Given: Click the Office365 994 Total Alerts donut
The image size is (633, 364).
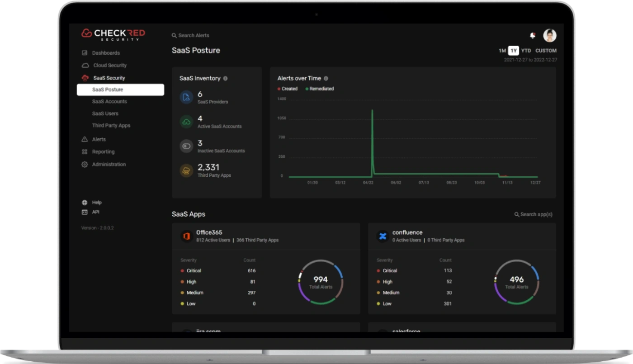Looking at the screenshot, I should (321, 282).
